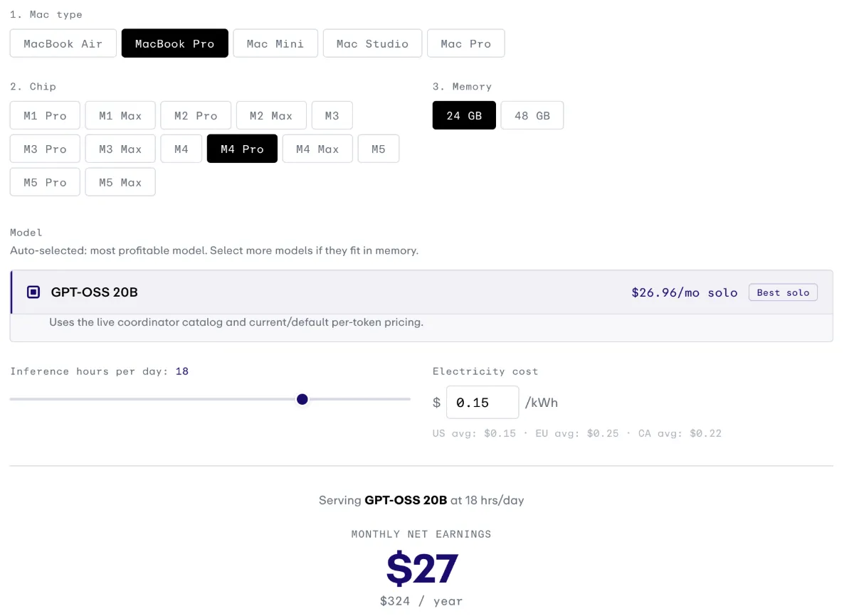Click the CA avg: $0.22 preset

tap(680, 433)
